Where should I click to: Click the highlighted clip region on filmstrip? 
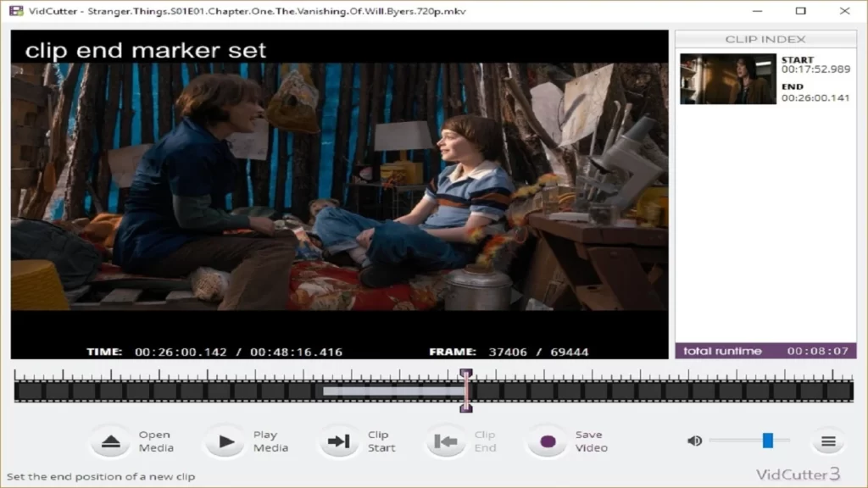click(x=392, y=391)
